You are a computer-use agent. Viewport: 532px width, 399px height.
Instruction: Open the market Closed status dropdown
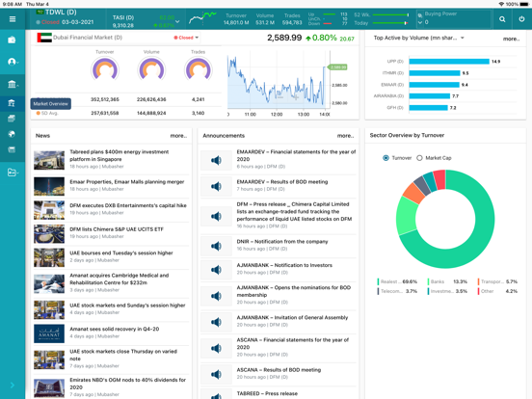pyautogui.click(x=186, y=38)
